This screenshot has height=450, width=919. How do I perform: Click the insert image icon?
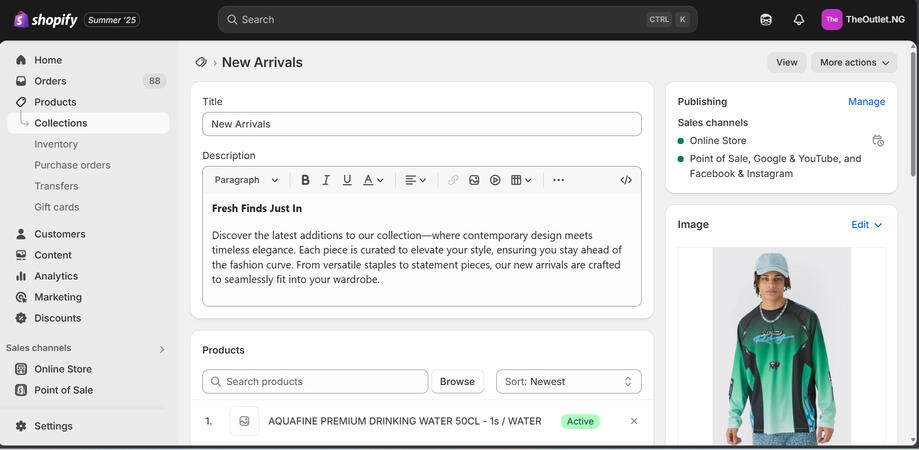coord(474,180)
